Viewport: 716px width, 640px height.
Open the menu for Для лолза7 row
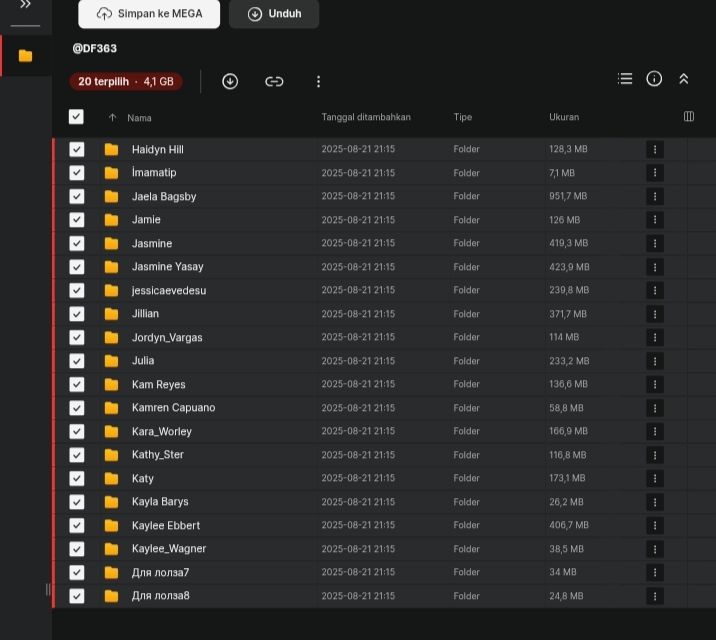[x=655, y=572]
